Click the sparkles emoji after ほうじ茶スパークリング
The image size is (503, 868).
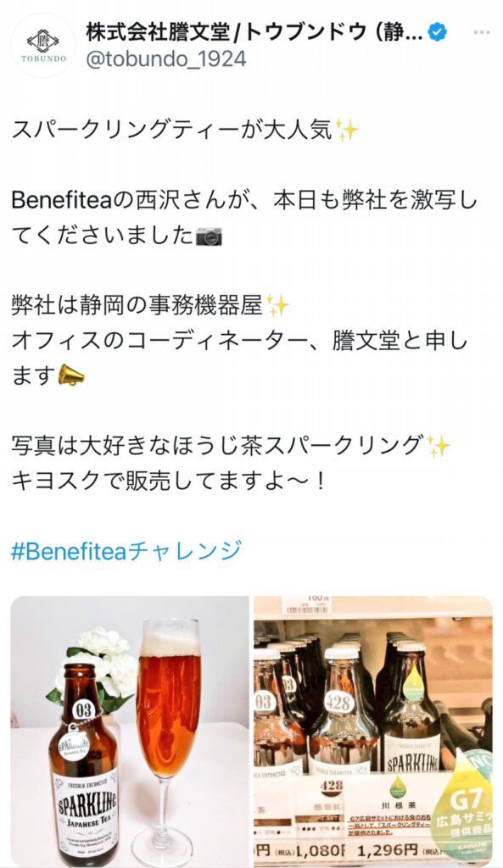(438, 446)
